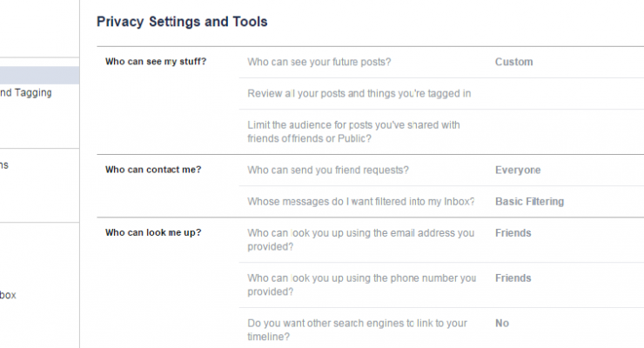
Task: Open the Tagging item in the left sidebar
Action: [x=26, y=92]
